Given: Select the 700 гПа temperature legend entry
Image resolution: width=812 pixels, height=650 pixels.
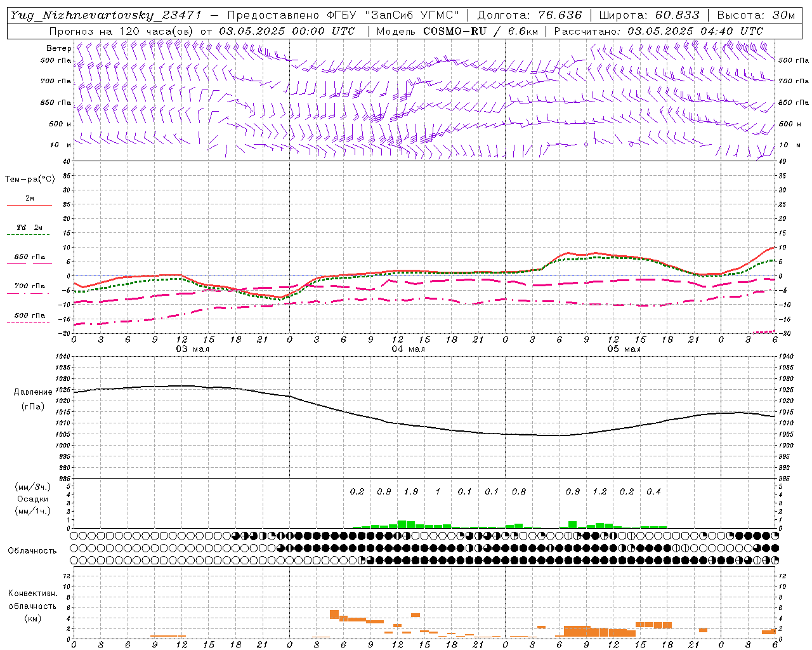Looking at the screenshot, I should click(x=30, y=286).
